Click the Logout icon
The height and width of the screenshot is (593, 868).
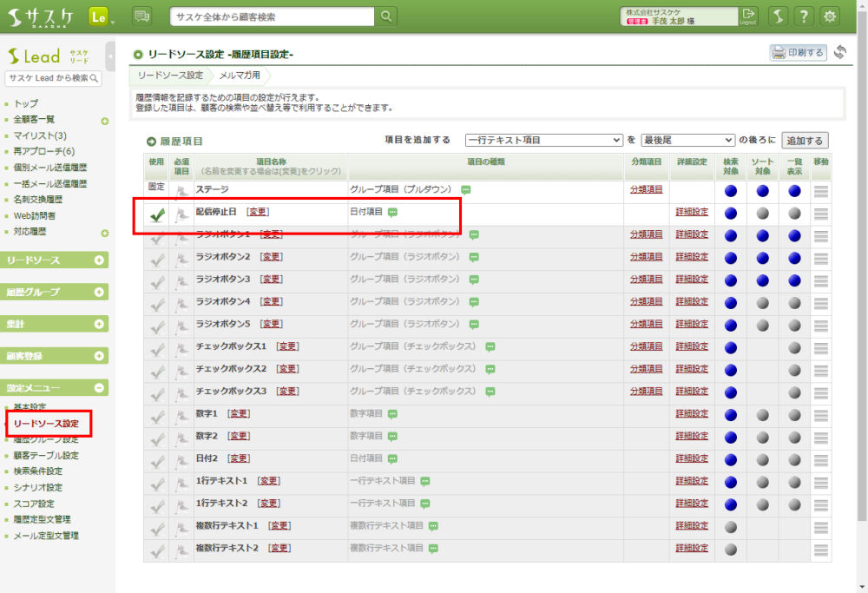pyautogui.click(x=748, y=16)
